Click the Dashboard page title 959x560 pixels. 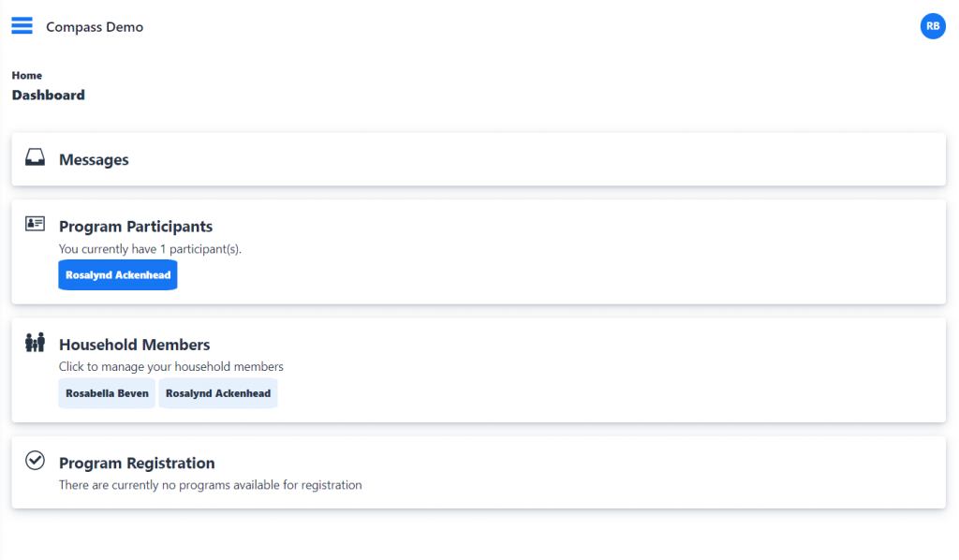(x=49, y=95)
